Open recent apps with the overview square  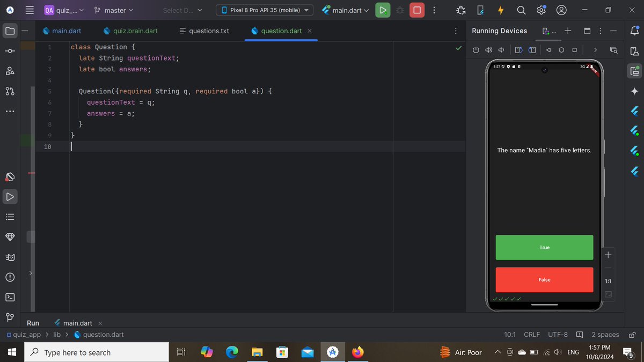click(575, 50)
